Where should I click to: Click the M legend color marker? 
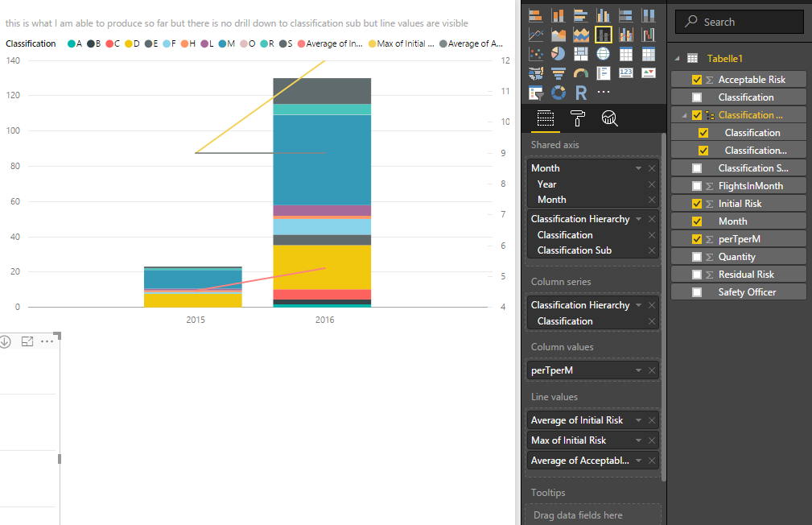tap(222, 43)
